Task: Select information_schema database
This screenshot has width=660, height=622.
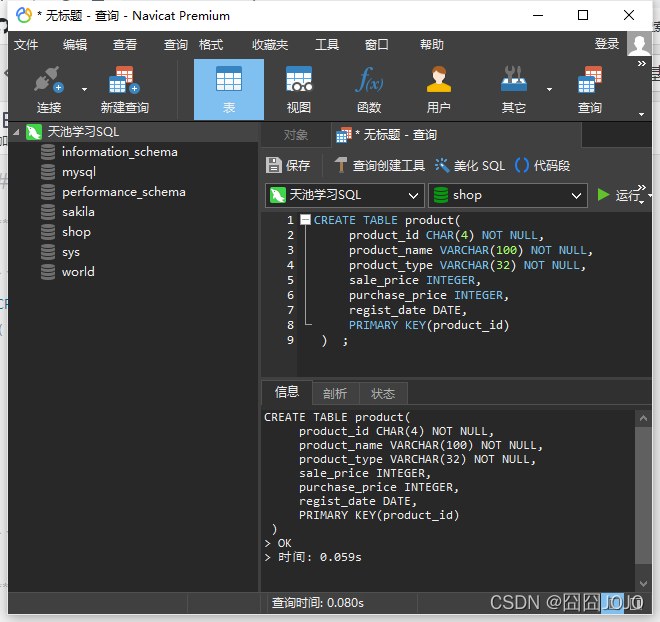Action: pyautogui.click(x=120, y=152)
